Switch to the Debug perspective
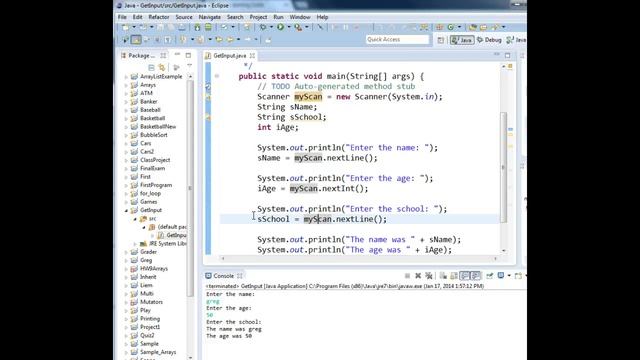The height and width of the screenshot is (360, 640). click(489, 40)
